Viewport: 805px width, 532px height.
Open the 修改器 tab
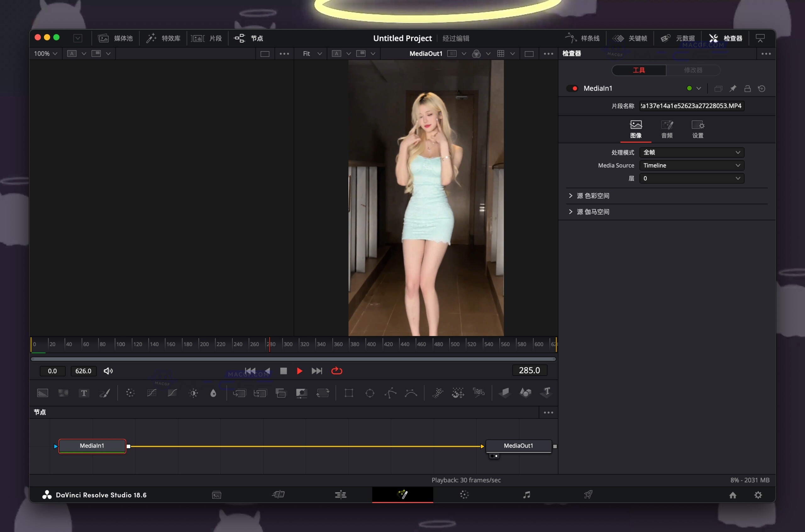(x=693, y=70)
